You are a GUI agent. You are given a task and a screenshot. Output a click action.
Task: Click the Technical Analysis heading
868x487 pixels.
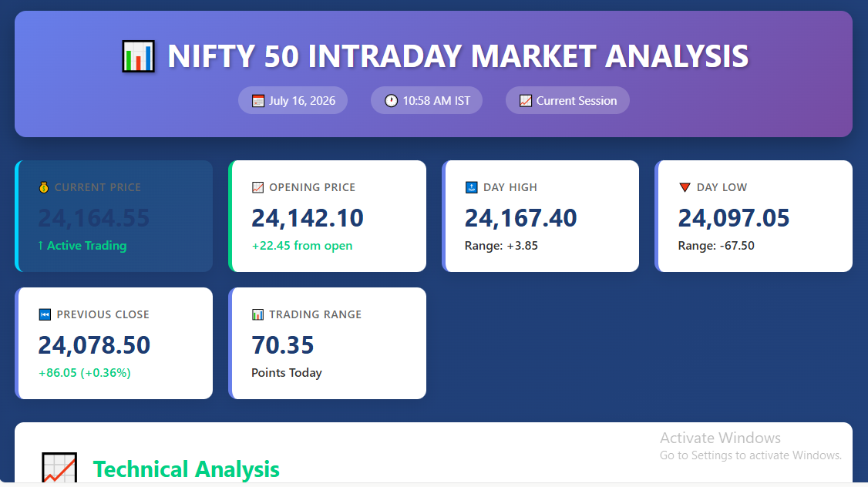pos(186,469)
